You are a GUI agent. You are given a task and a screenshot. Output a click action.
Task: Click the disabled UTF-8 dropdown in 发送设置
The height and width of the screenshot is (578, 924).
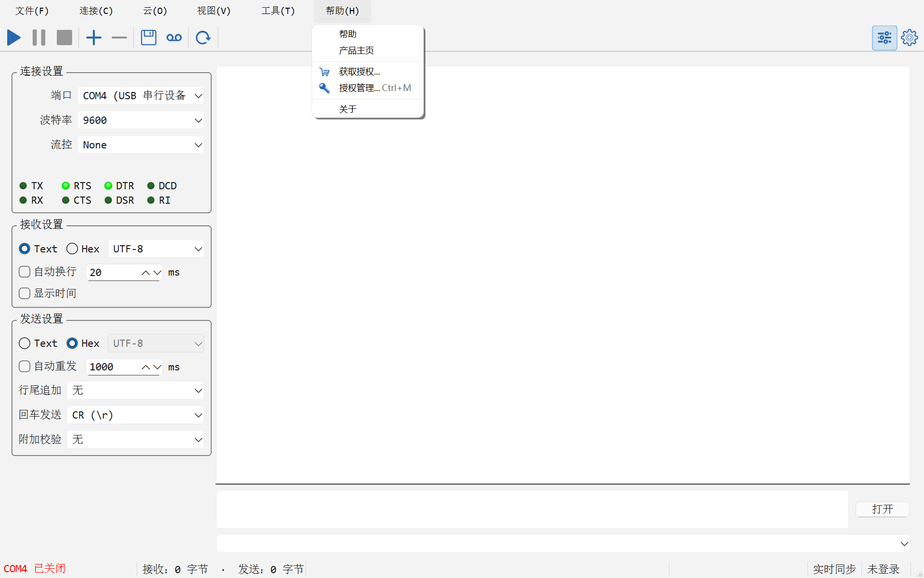click(x=156, y=343)
